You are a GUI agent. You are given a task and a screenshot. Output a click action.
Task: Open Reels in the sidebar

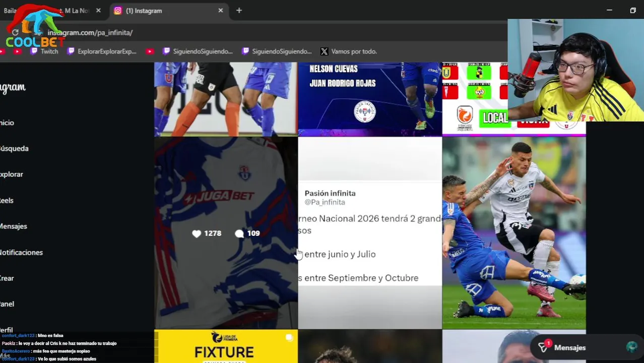click(7, 201)
